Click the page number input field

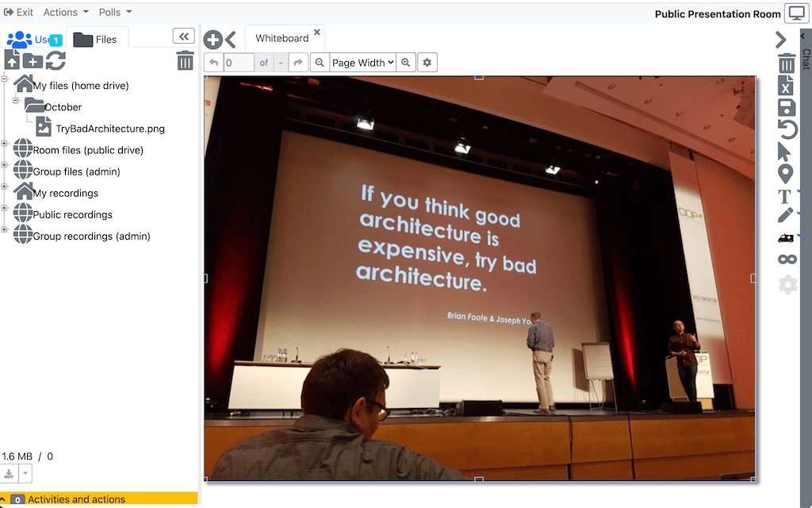pos(238,63)
